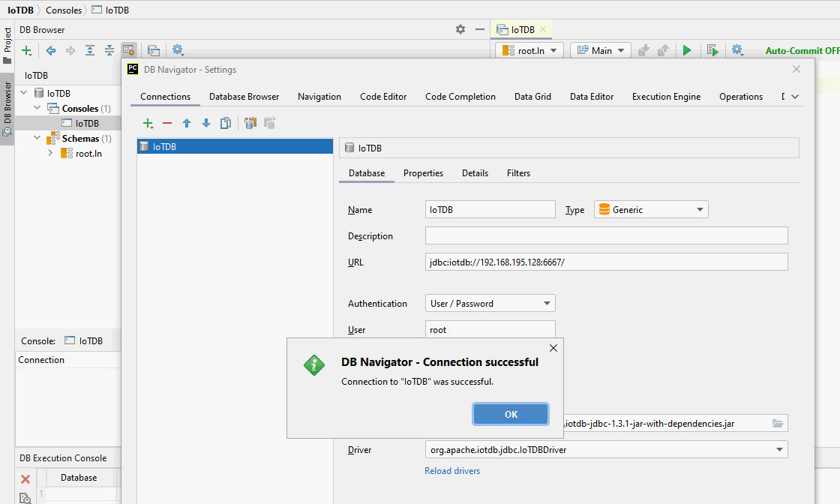Click the Description input field
840x504 pixels.
pyautogui.click(x=607, y=235)
